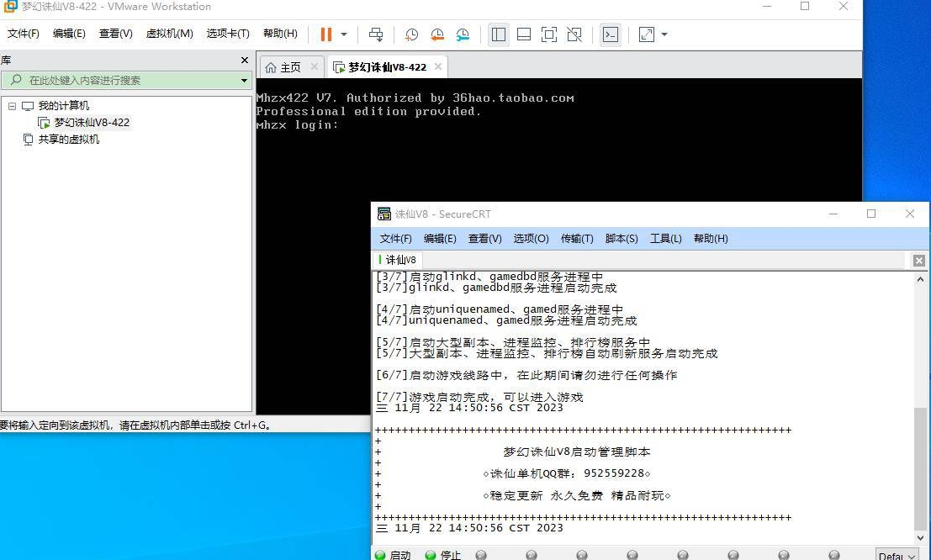Open the stretch display dropdown arrow
Screen dimensions: 931x560
click(664, 34)
